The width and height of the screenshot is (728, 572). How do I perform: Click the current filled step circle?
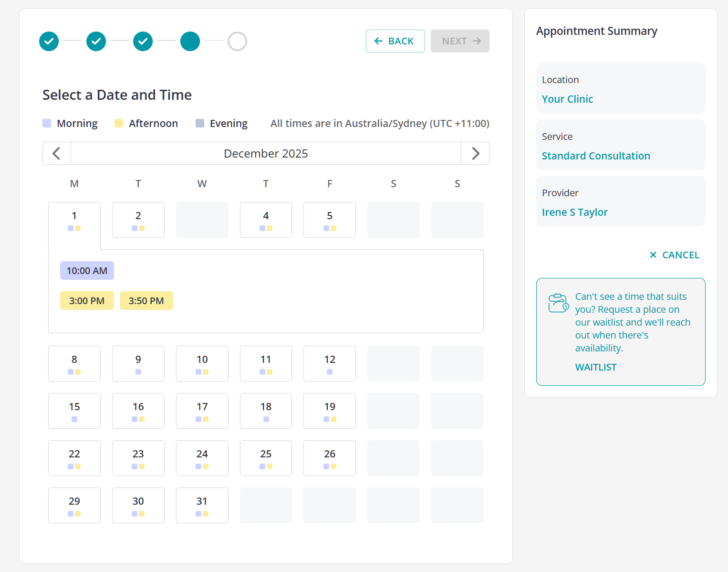pyautogui.click(x=190, y=42)
